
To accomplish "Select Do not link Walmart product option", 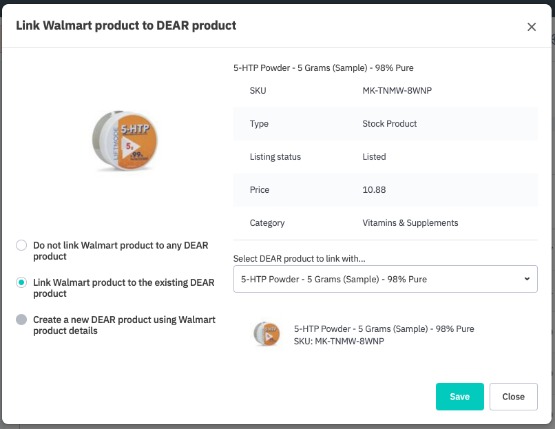I will [x=21, y=245].
